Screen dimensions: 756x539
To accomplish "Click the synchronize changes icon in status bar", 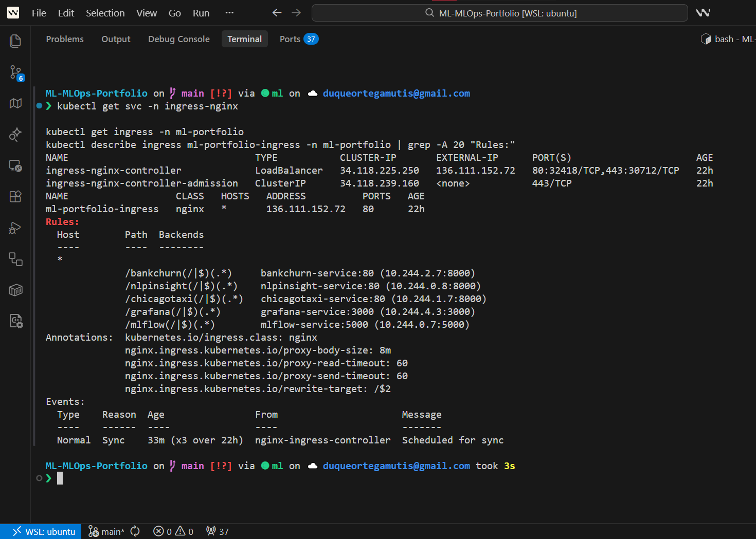I will click(135, 531).
